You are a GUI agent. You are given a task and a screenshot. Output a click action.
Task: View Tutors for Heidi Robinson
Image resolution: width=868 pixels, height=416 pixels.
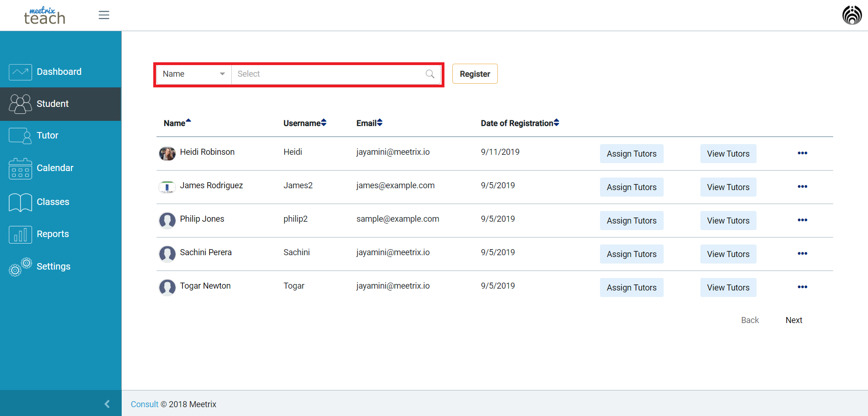tap(728, 154)
